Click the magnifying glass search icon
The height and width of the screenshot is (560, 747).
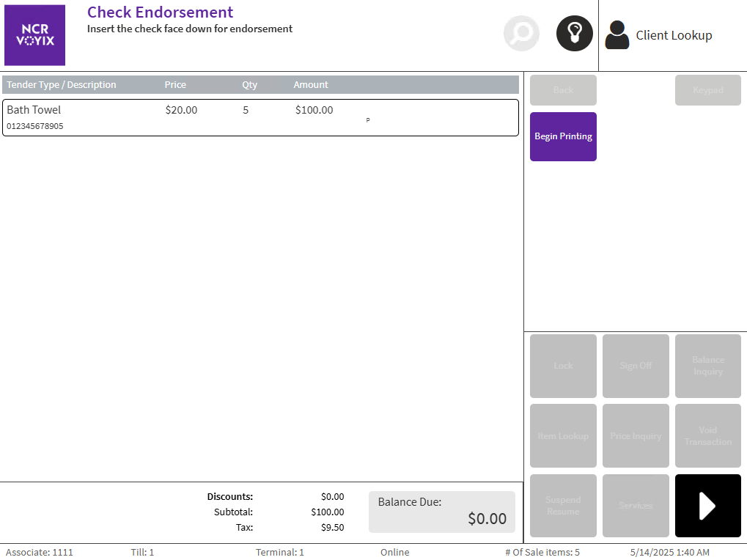click(x=521, y=34)
